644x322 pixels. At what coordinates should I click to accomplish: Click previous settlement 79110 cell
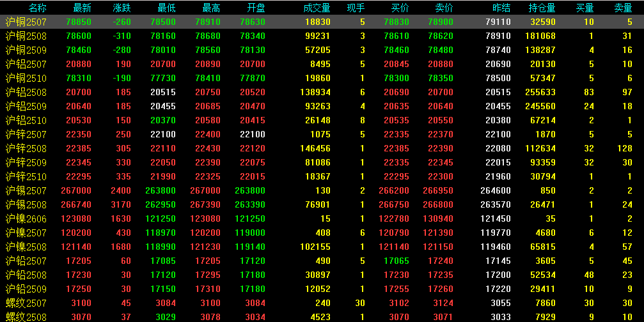(x=498, y=22)
